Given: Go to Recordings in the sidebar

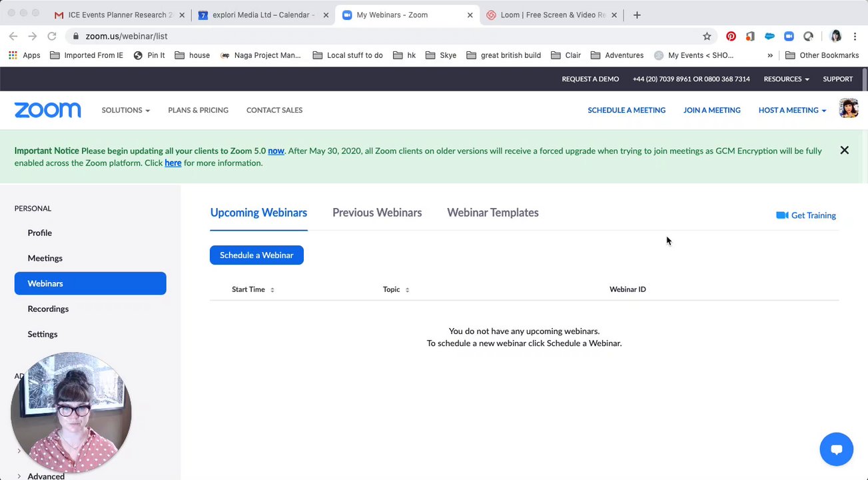Looking at the screenshot, I should point(48,309).
